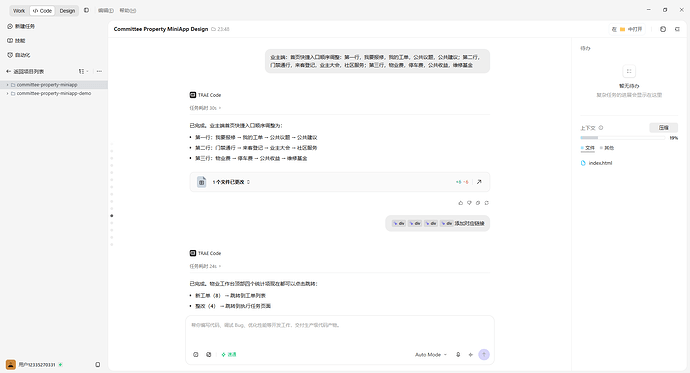Open the 自动化 (Automation) sidebar item
Viewport: 690px width, 373px height.
pyautogui.click(x=19, y=55)
